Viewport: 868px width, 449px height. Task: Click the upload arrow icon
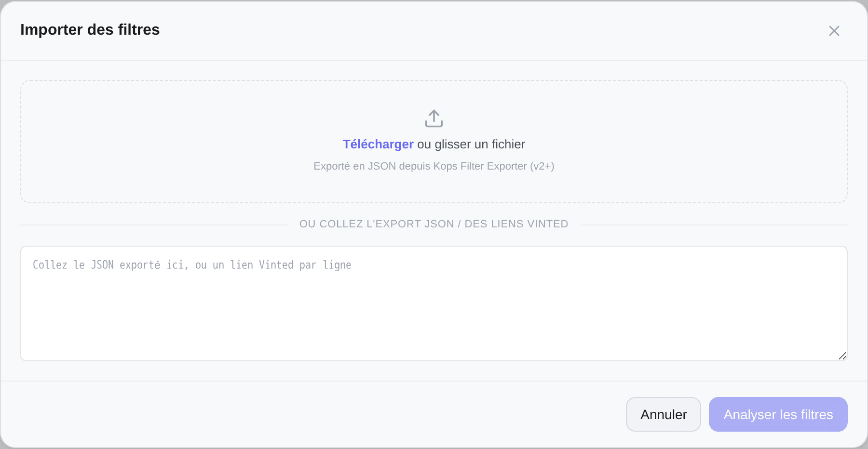coord(434,119)
